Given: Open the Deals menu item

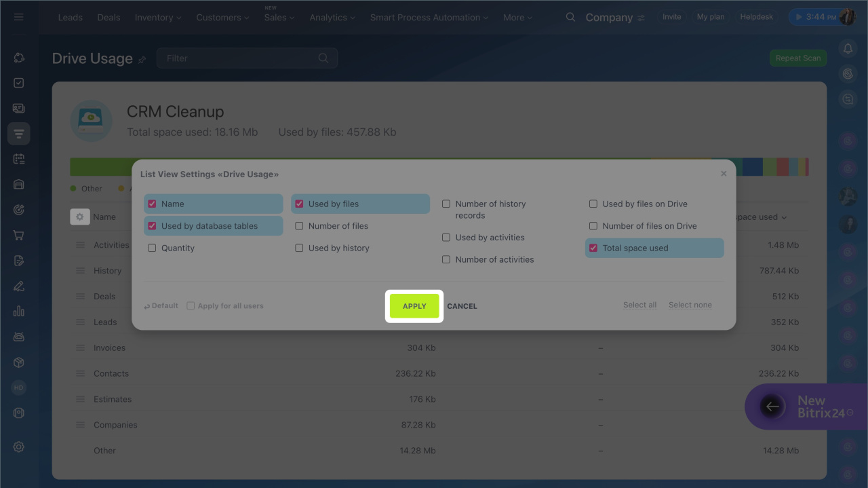Looking at the screenshot, I should pos(108,18).
